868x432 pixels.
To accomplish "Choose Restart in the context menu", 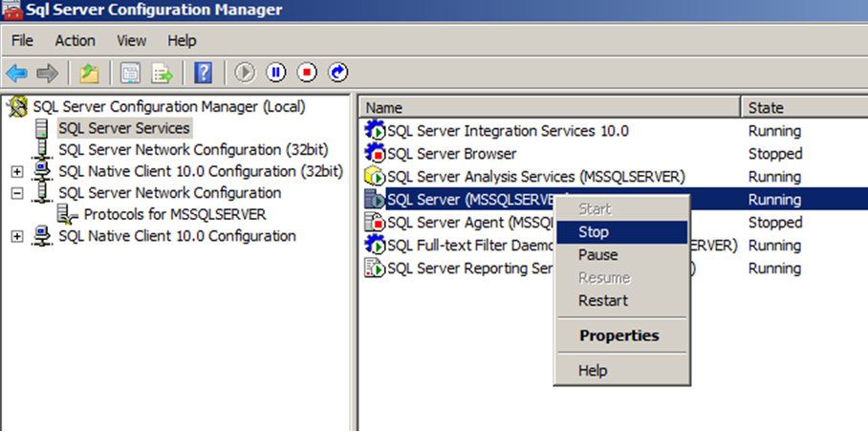I will pyautogui.click(x=621, y=301).
